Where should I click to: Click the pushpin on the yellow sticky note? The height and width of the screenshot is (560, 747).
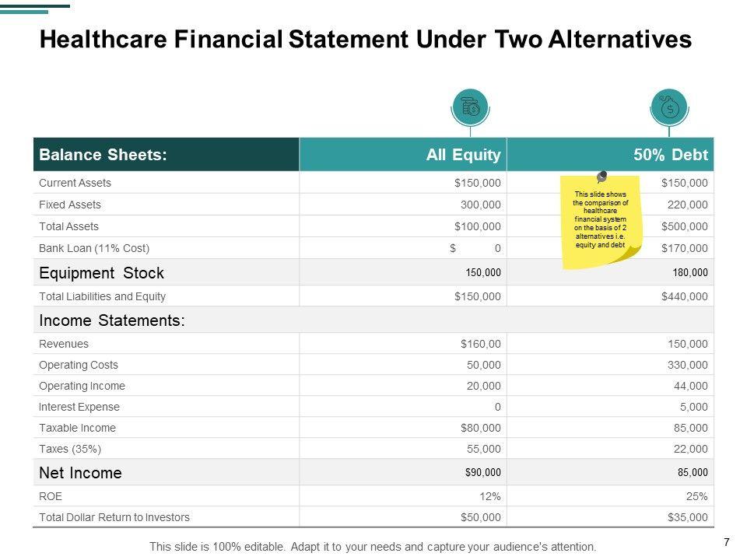(601, 178)
